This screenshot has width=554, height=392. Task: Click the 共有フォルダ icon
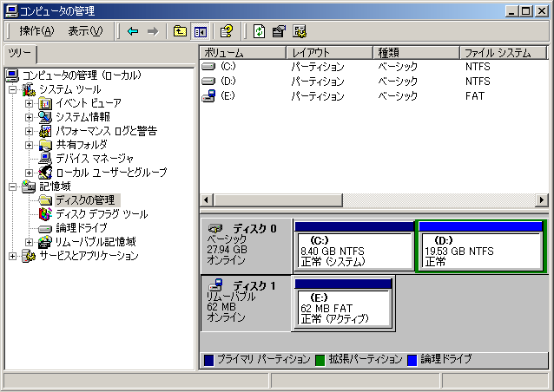click(45, 145)
